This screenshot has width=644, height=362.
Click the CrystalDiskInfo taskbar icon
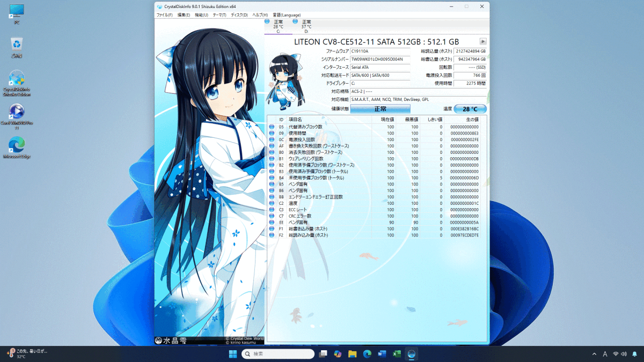click(412, 354)
